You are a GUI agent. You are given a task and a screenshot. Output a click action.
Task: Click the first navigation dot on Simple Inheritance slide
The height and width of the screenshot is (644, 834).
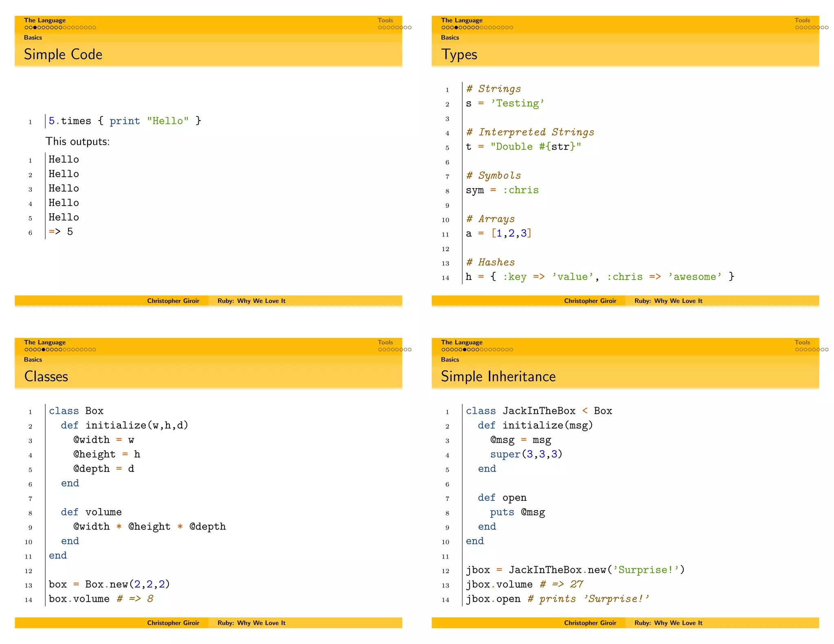pyautogui.click(x=443, y=350)
